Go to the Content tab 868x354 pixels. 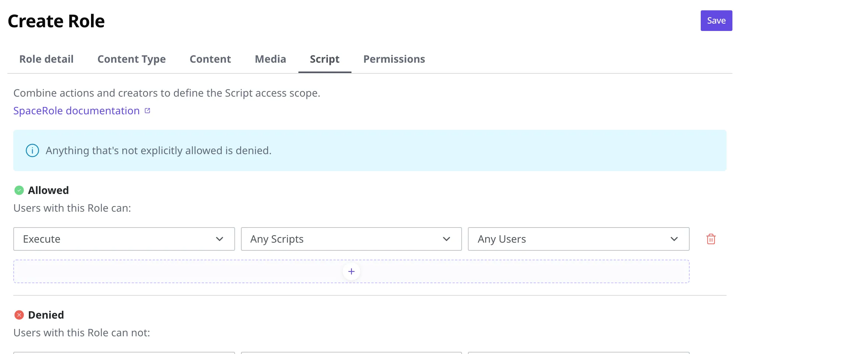point(210,59)
